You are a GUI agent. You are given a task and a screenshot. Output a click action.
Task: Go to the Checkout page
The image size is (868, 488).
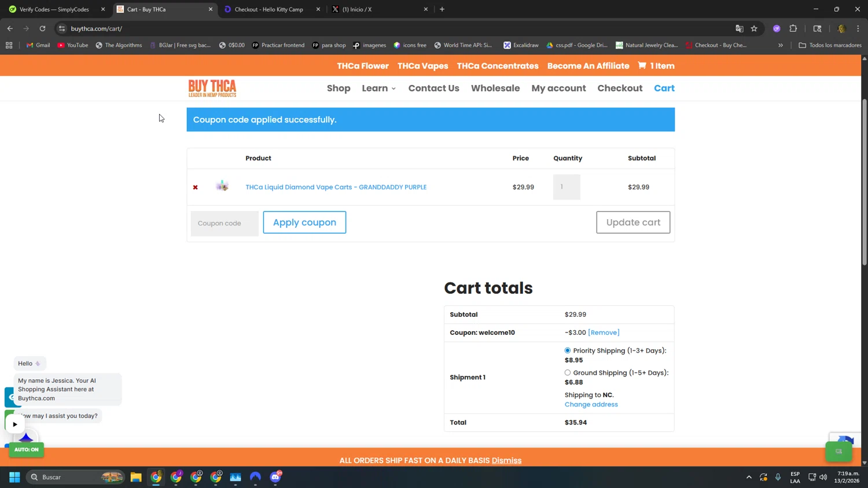(620, 88)
